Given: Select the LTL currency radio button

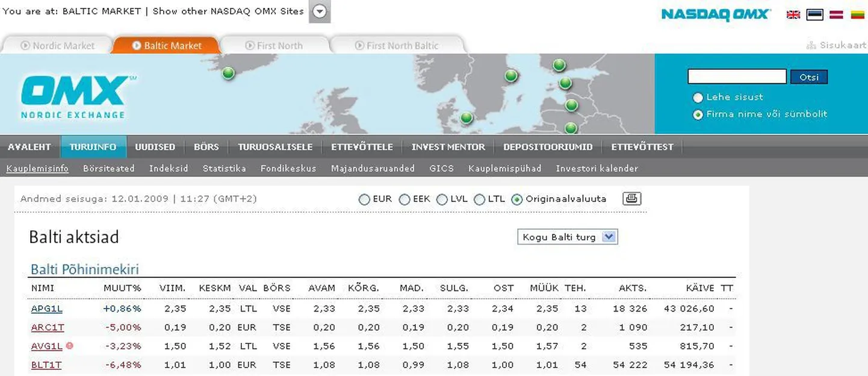Looking at the screenshot, I should 480,199.
